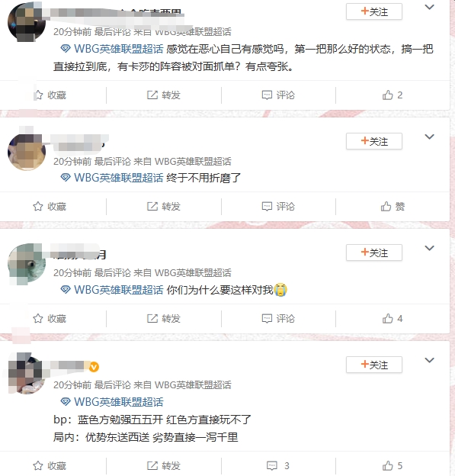This screenshot has height=476, width=455.
Task: Comment on the 你们为什么要这样对我 post
Action: pyautogui.click(x=278, y=318)
